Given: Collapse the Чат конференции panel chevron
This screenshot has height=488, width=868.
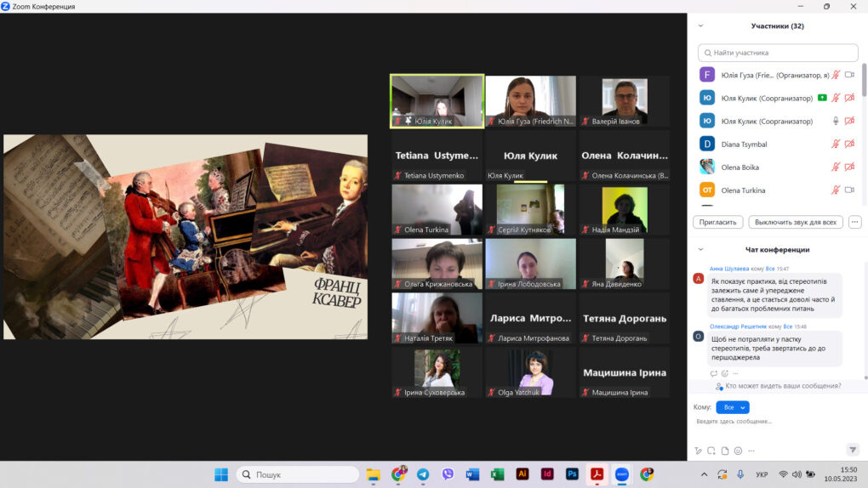Looking at the screenshot, I should [x=701, y=250].
